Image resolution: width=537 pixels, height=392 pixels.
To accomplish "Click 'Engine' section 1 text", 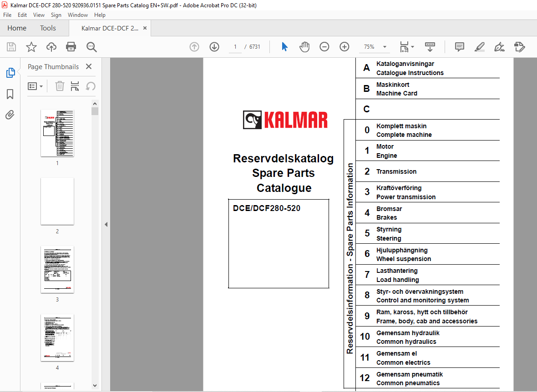I will [387, 156].
